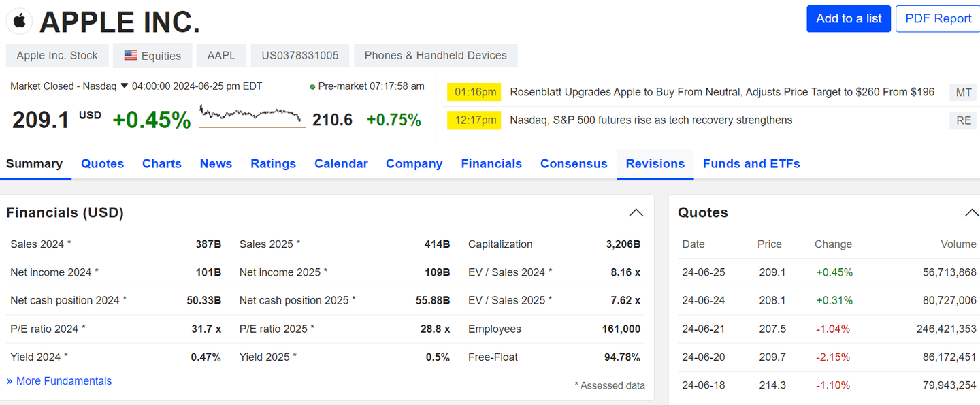This screenshot has width=980, height=405.
Task: Click the Add to a list button
Action: point(848,18)
